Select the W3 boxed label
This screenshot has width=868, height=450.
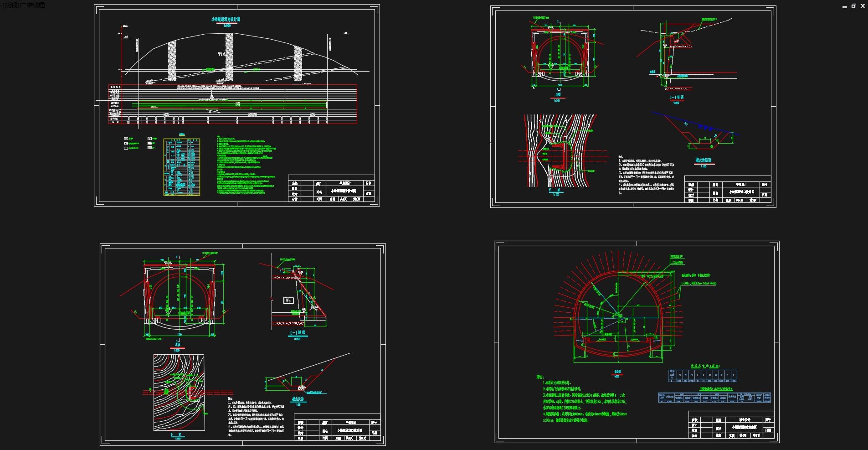coord(288,300)
